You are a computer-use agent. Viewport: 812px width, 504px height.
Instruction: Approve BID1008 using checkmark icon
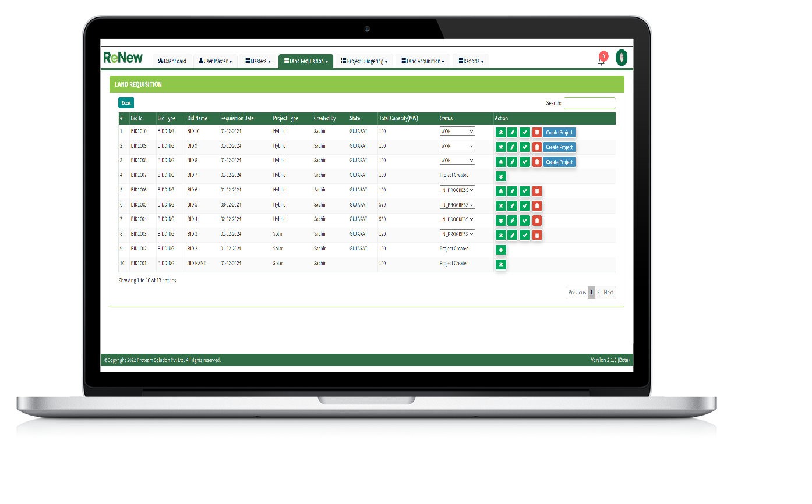525,162
